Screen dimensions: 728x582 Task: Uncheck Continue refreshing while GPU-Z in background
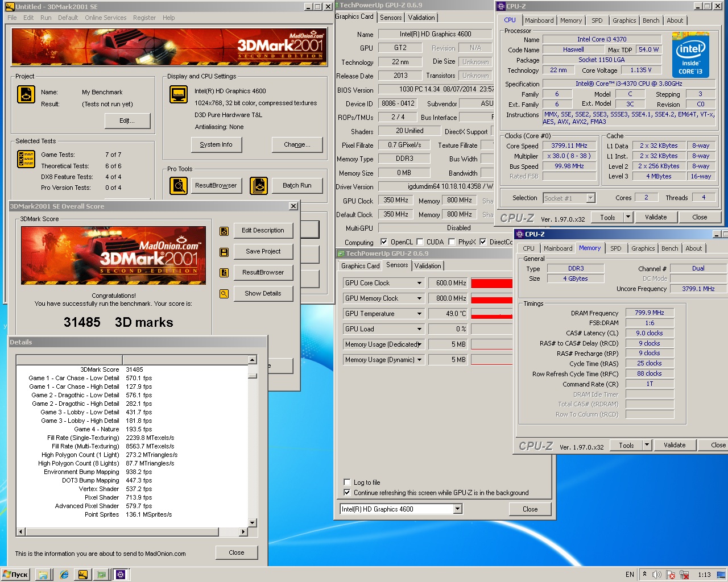pos(347,492)
